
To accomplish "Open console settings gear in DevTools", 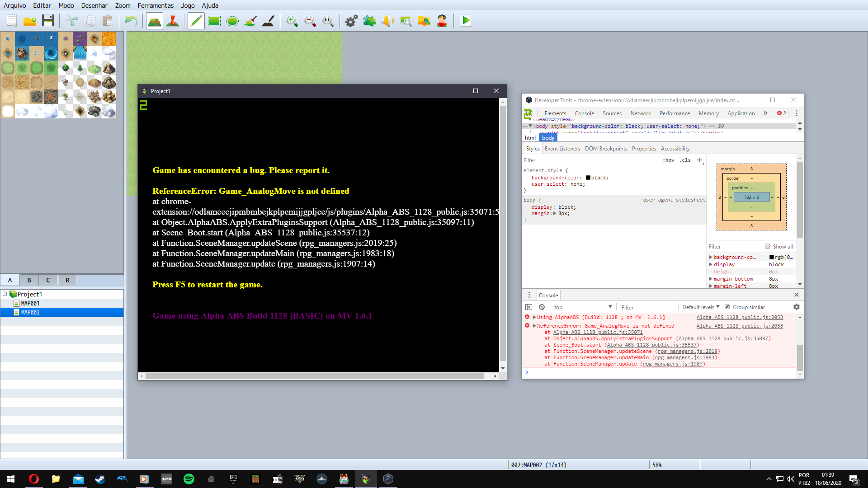I will click(x=797, y=307).
